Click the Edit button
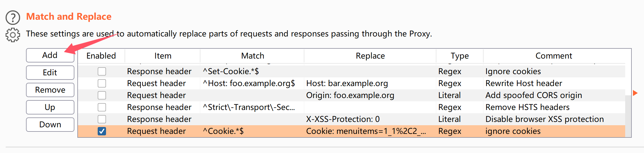The height and width of the screenshot is (153, 644). coord(50,73)
